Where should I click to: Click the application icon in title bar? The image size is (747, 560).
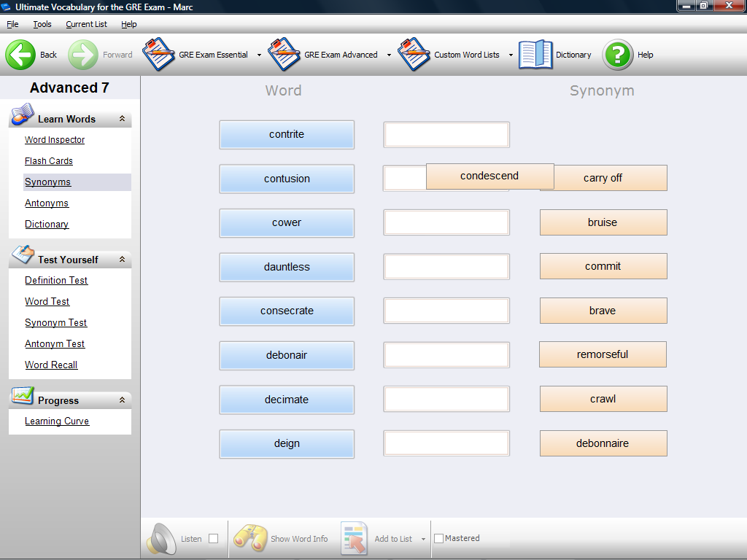pos(6,7)
